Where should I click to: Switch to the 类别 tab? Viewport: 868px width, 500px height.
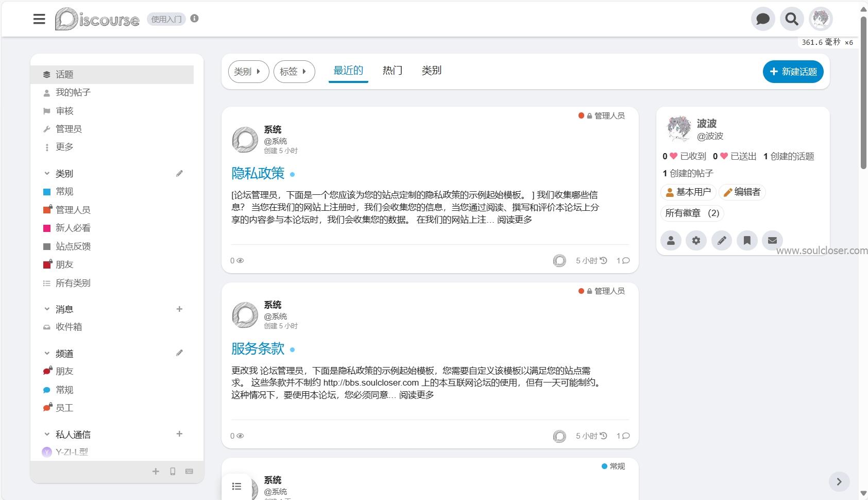click(x=432, y=70)
